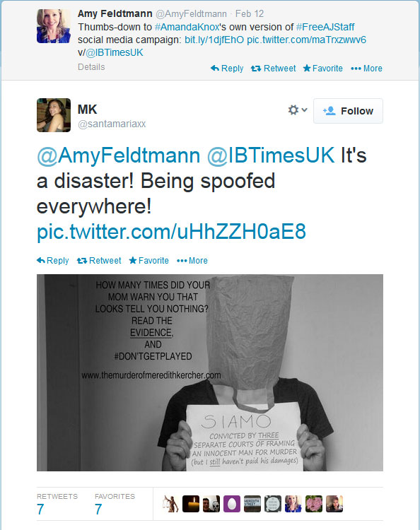The width and height of the screenshot is (420, 530).
Task: Open the pic.twitter.com/uHhZZH0aE8 link
Action: click(x=171, y=232)
